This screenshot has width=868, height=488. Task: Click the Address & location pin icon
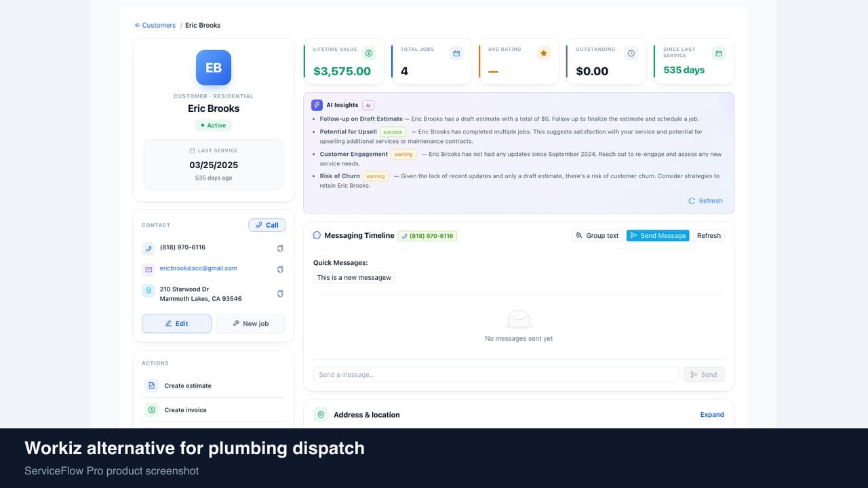tap(321, 415)
